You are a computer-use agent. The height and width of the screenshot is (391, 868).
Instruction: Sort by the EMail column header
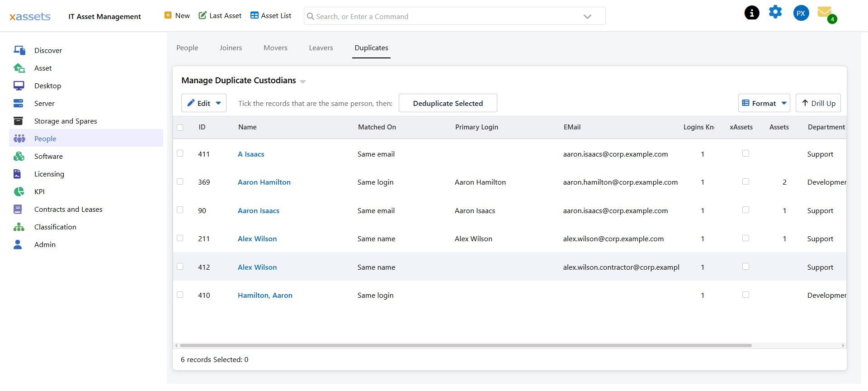(572, 127)
